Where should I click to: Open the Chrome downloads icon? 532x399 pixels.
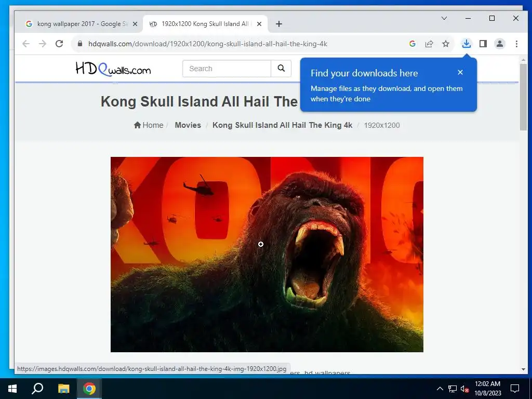click(467, 44)
